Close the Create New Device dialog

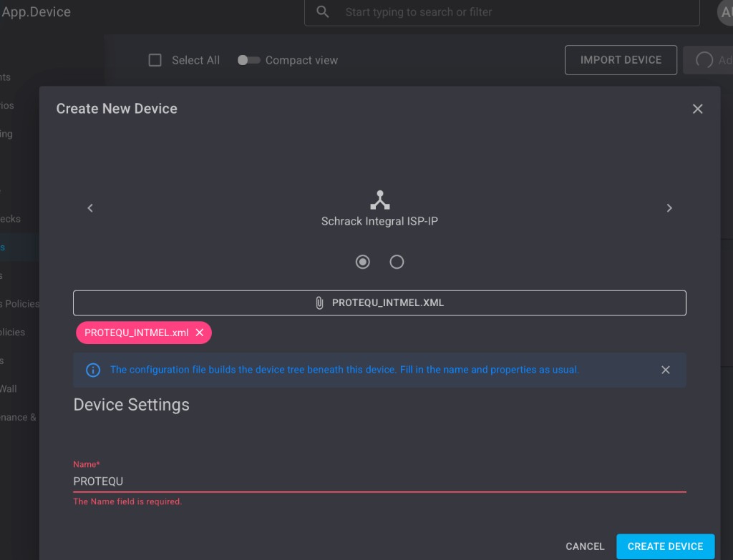pyautogui.click(x=697, y=109)
